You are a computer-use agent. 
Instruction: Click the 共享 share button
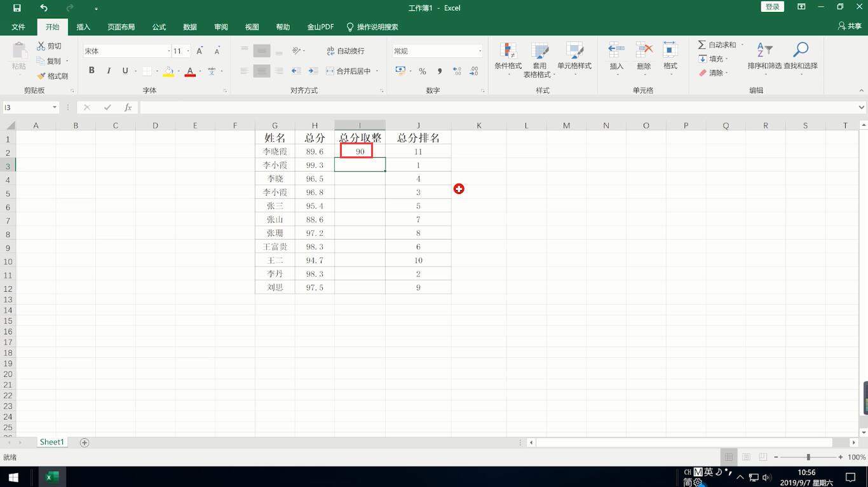coord(850,26)
